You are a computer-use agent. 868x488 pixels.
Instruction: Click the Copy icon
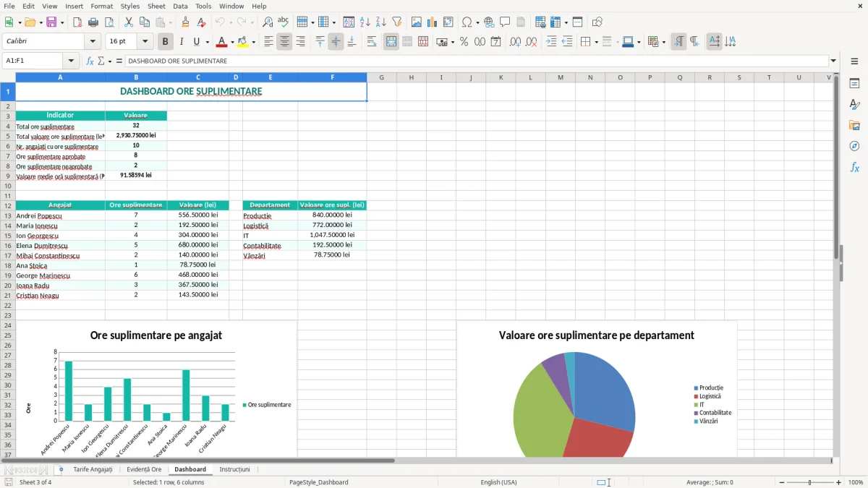(144, 22)
